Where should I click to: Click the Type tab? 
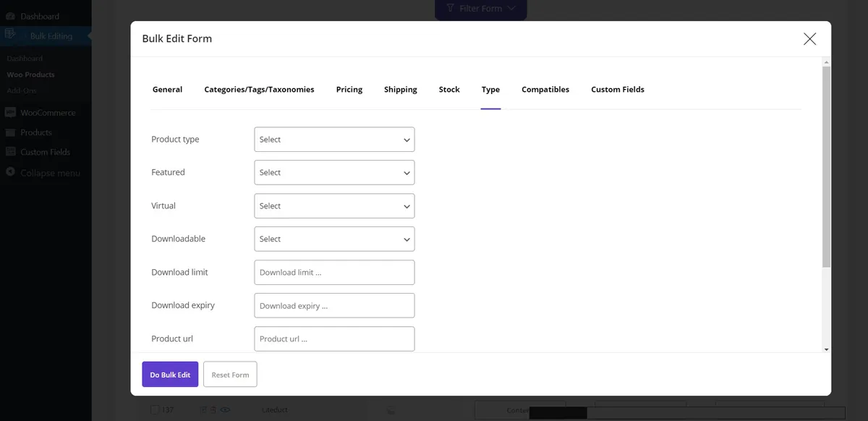[x=490, y=90]
